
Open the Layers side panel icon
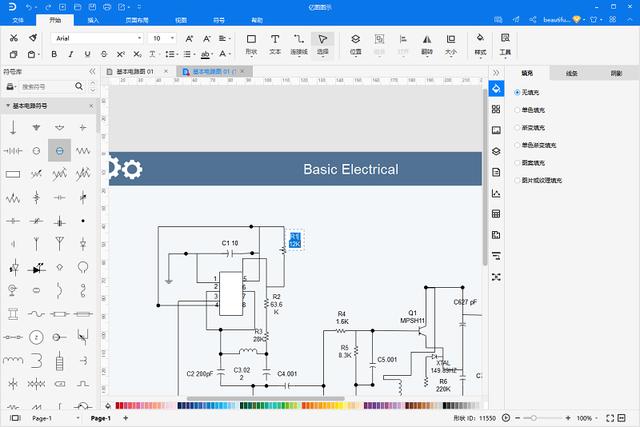[x=496, y=151]
